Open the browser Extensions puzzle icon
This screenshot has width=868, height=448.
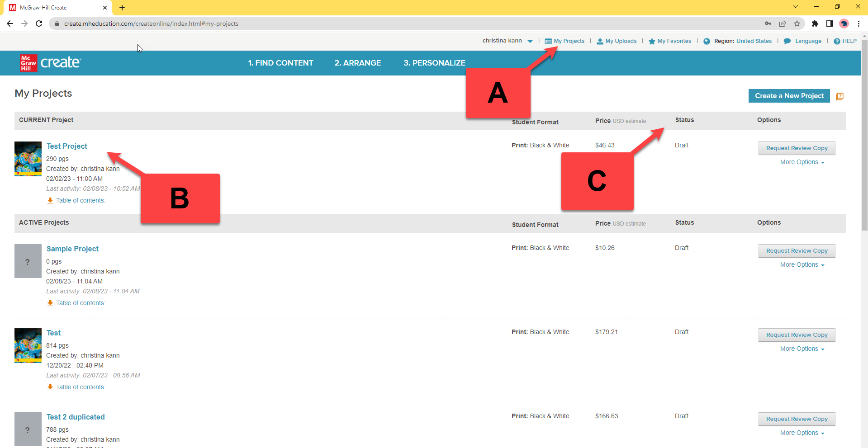point(815,24)
